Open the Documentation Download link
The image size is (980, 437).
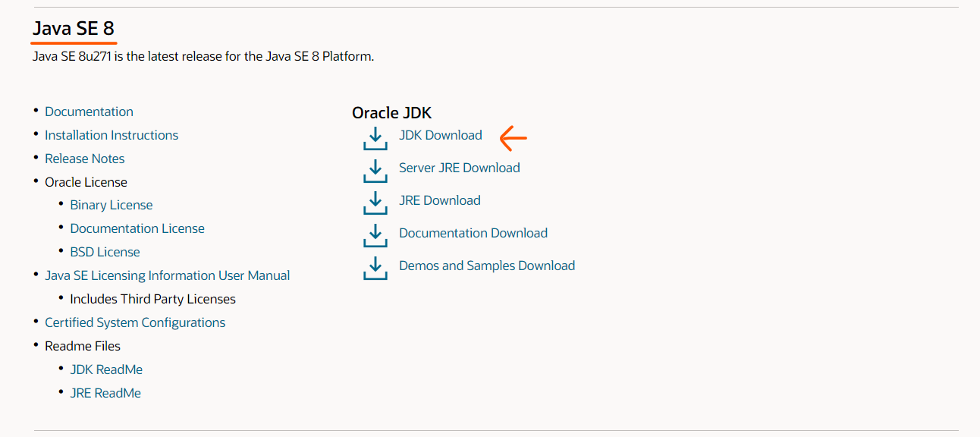pos(473,233)
